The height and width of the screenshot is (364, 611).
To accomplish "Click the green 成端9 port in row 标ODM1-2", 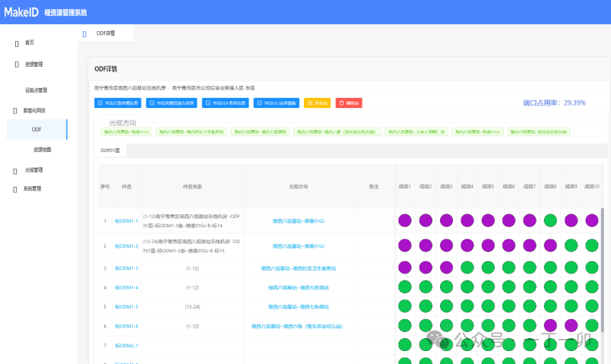I will [x=571, y=245].
